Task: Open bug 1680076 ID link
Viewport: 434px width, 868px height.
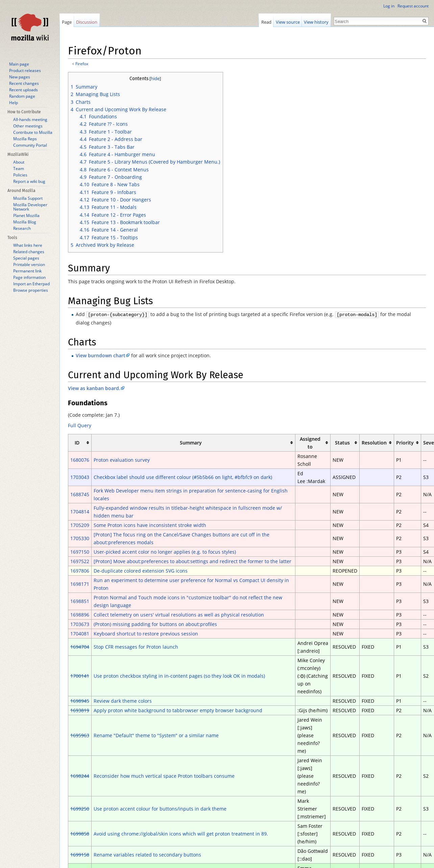Action: tap(80, 460)
